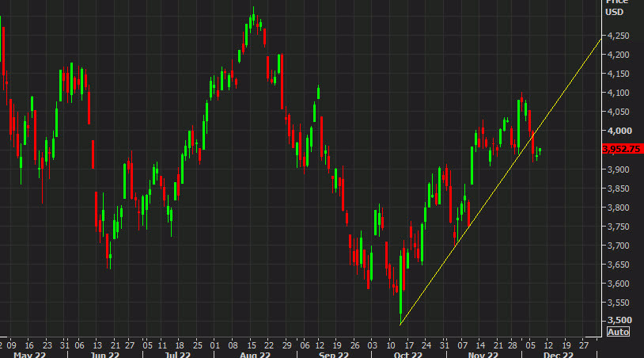Click the 3,800 price axis label
Image resolution: width=644 pixels, height=358 pixels.
pos(618,208)
